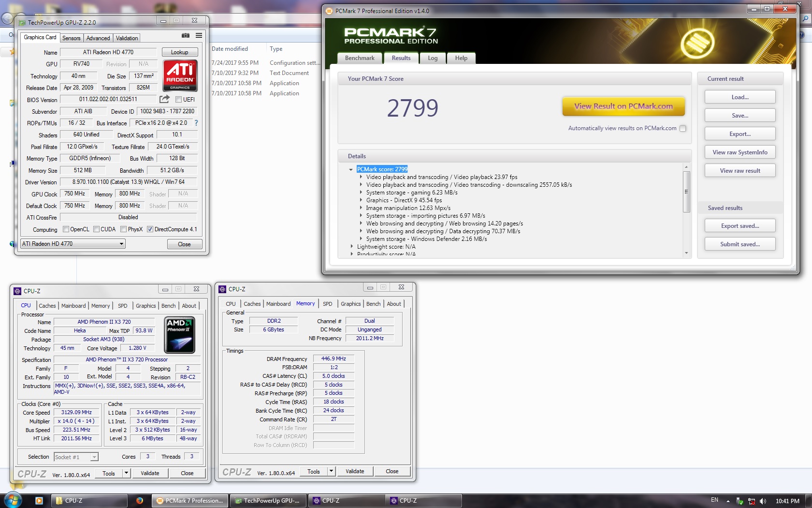This screenshot has width=812, height=508.
Task: Click the details scrollbar up arrow
Action: pos(686,167)
